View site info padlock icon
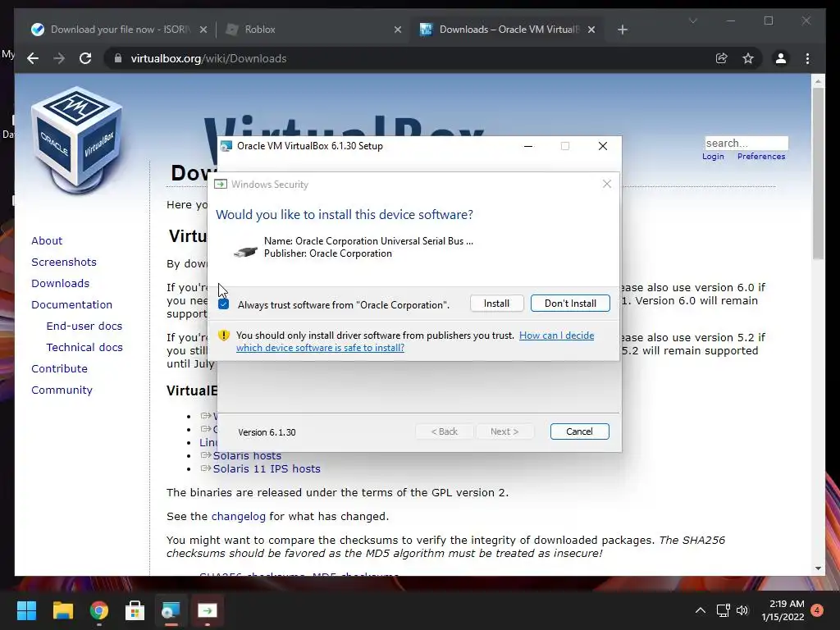 pos(118,58)
